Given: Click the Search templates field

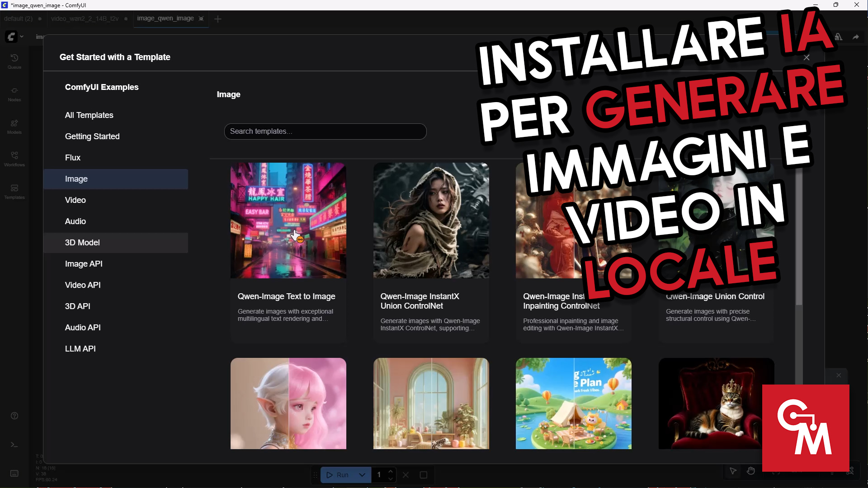Looking at the screenshot, I should click(x=325, y=131).
